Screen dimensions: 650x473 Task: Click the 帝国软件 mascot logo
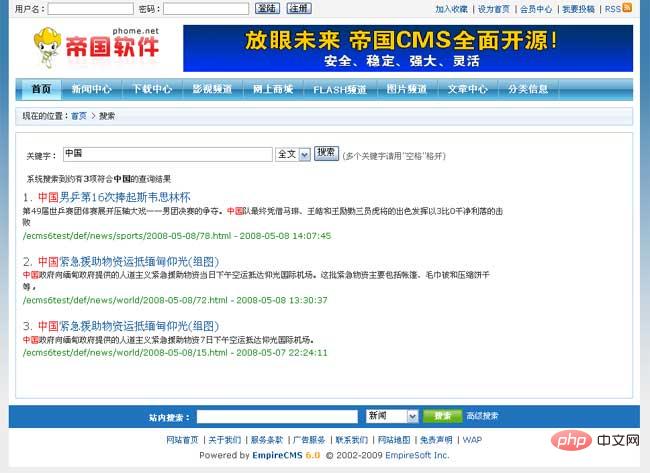(97, 48)
